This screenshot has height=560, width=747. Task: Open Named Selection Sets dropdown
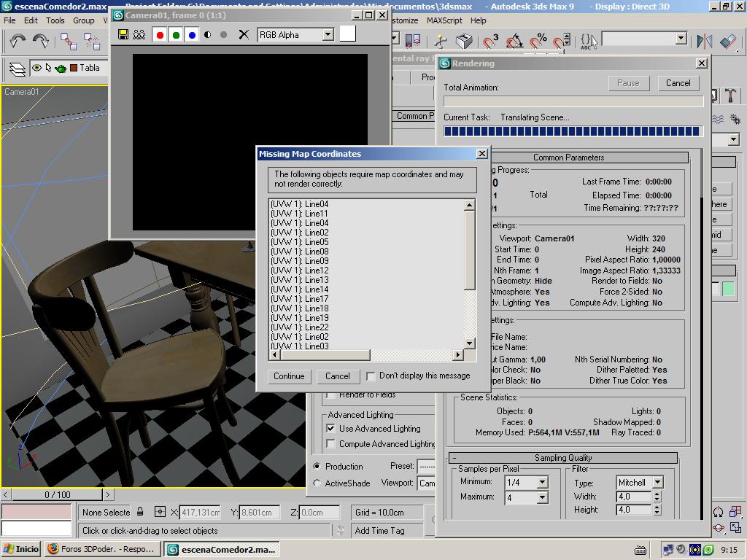coord(681,39)
